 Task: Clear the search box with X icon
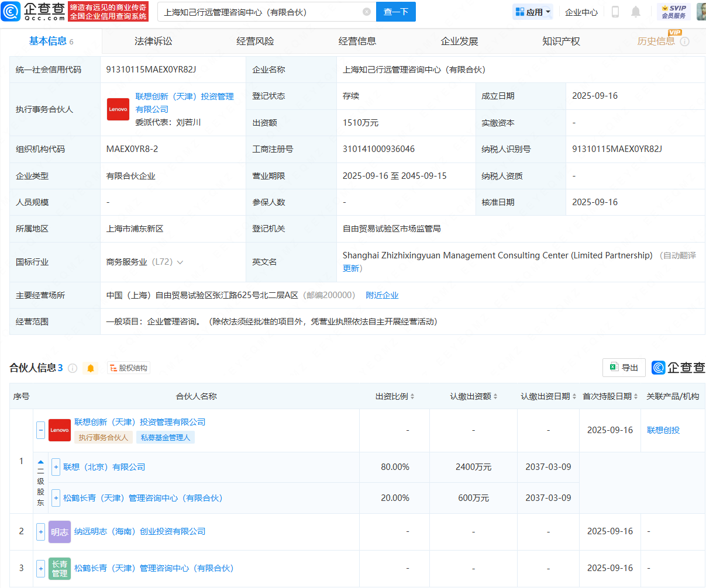pos(367,12)
